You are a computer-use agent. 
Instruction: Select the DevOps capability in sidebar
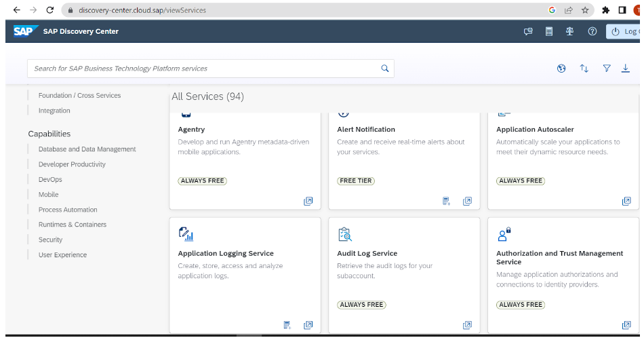pos(50,179)
